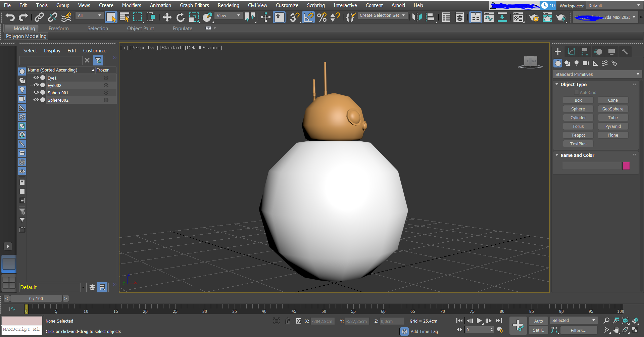Toggle frozen state of Eye1
644x337 pixels.
point(106,78)
